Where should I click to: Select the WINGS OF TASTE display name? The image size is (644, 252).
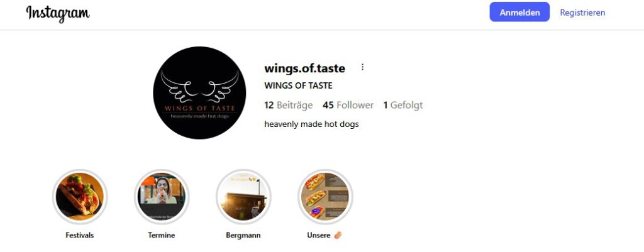pos(298,85)
